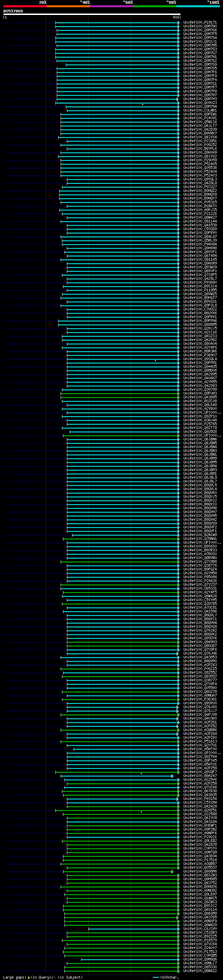Screen dimensions: 223x980
Task: Click the arrowhead ending the UniRef100_B8A247 bar
Action: [172, 776]
